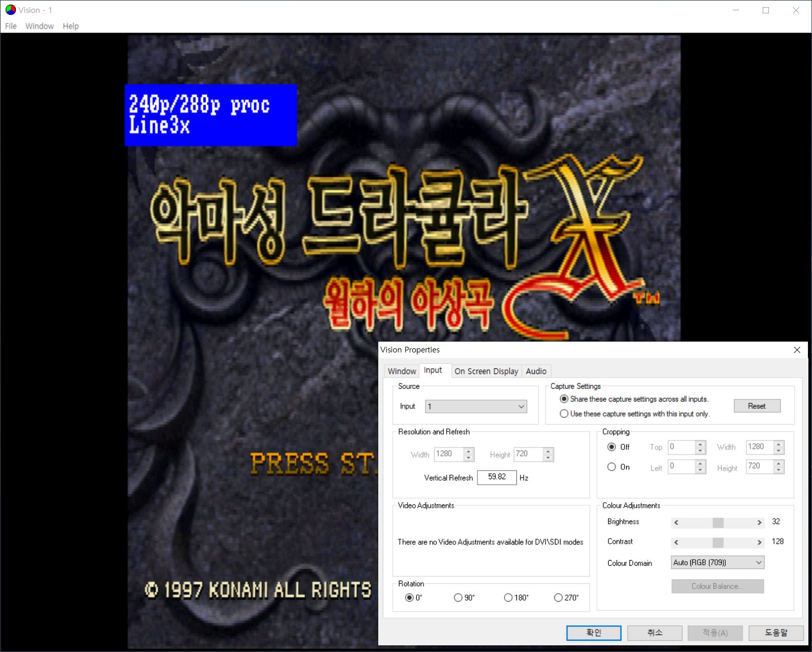Expand the Source Input dropdown
The image size is (812, 652).
(x=476, y=406)
